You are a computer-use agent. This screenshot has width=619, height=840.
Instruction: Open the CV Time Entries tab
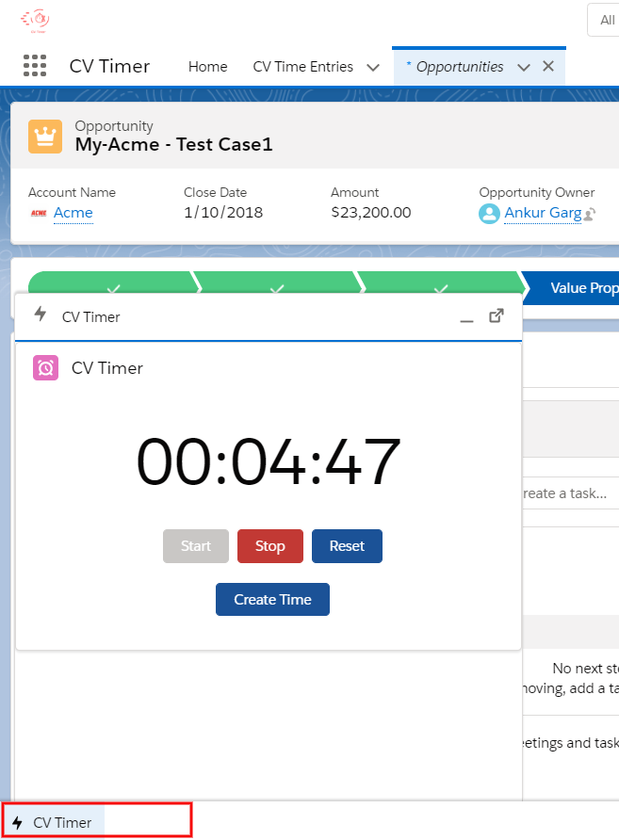[x=302, y=67]
